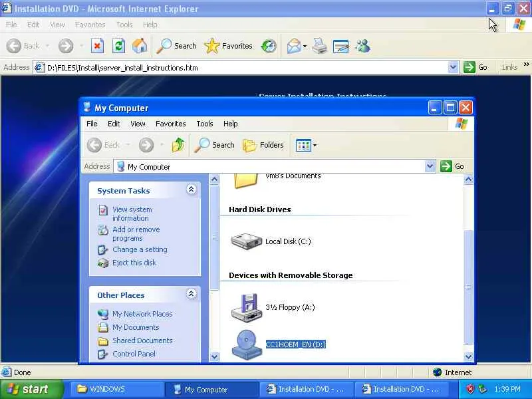
Task: Open My Network Places link
Action: [x=142, y=314]
